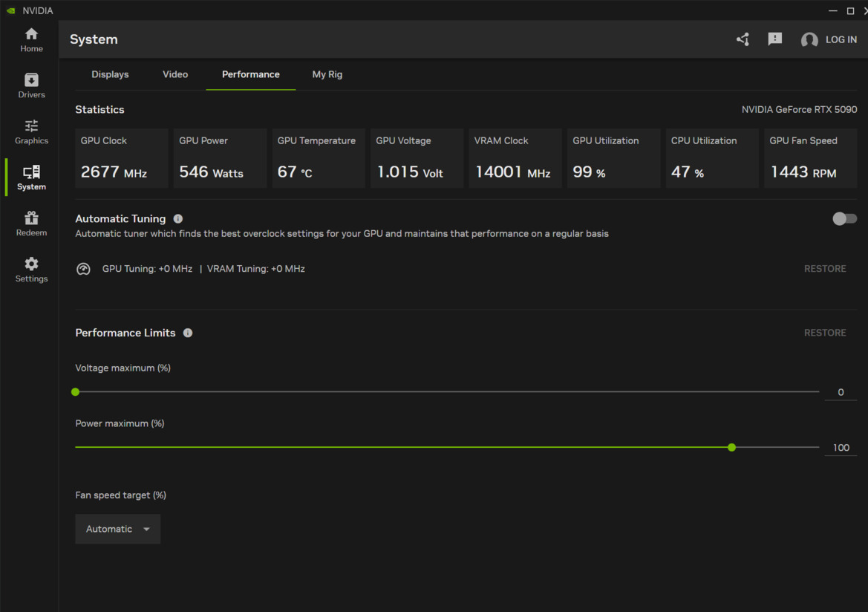This screenshot has width=868, height=612.
Task: Click the Voltage maximum slider handle
Action: [x=76, y=392]
